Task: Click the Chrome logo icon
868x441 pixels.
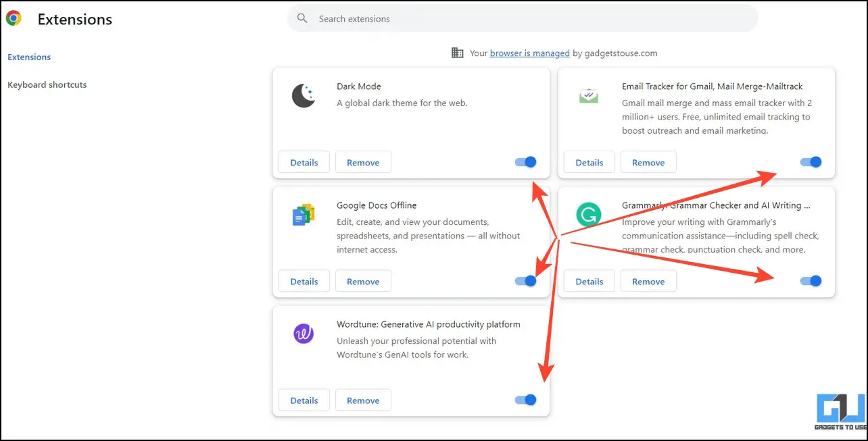Action: coord(14,19)
